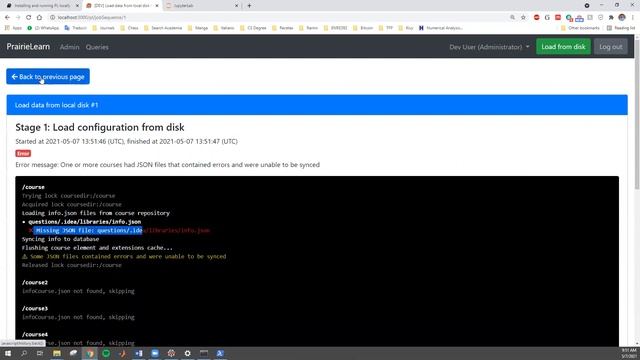Close the JupyterLab tab
The image size is (640, 360).
[236, 6]
